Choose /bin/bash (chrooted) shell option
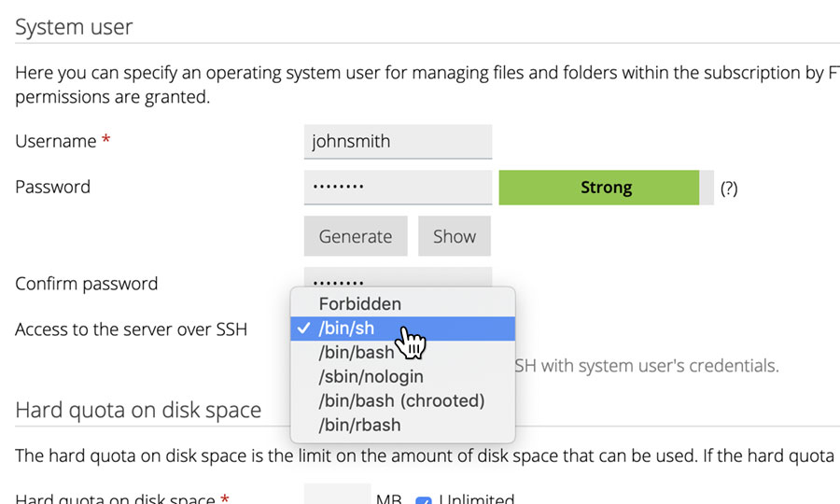The image size is (840, 504). click(403, 400)
